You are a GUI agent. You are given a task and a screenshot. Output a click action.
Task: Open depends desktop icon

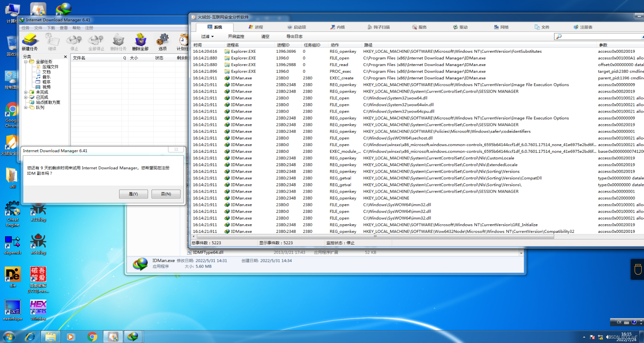click(12, 245)
